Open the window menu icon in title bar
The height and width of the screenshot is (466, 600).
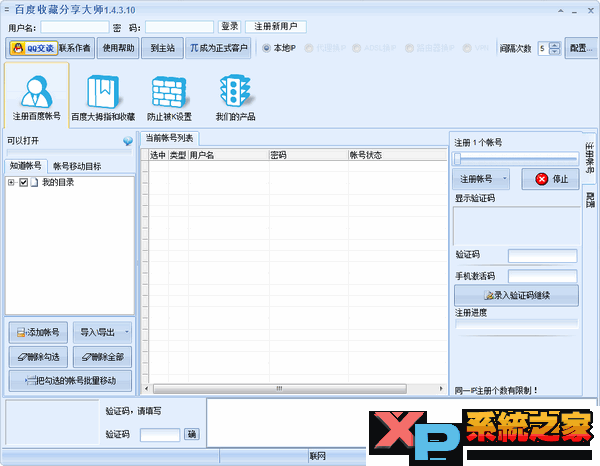tap(7, 9)
